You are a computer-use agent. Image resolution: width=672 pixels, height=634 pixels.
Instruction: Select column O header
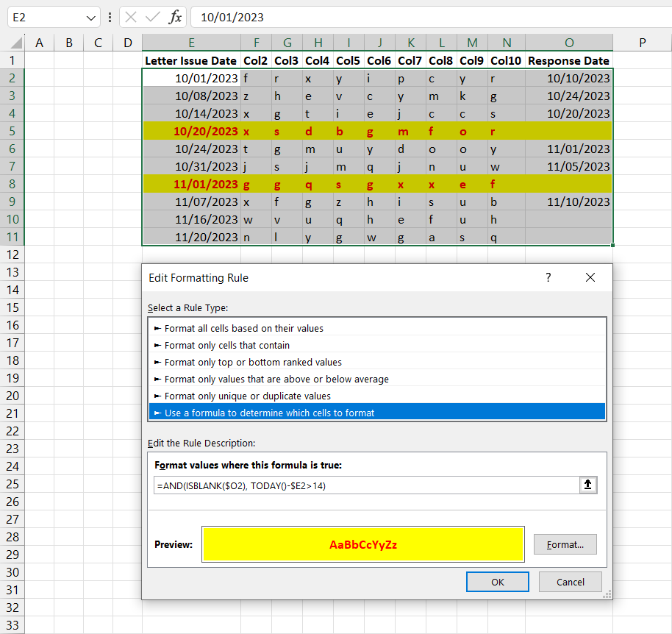[x=569, y=43]
